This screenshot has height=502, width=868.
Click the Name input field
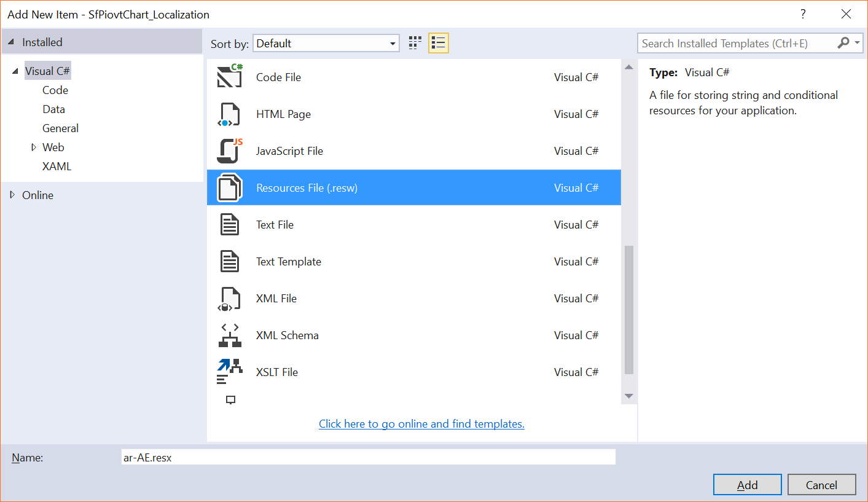point(369,457)
